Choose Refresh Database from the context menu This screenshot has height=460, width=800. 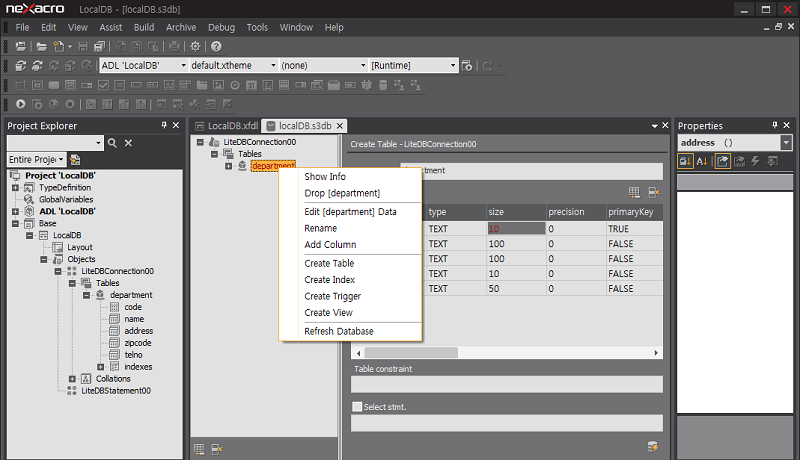pos(339,331)
